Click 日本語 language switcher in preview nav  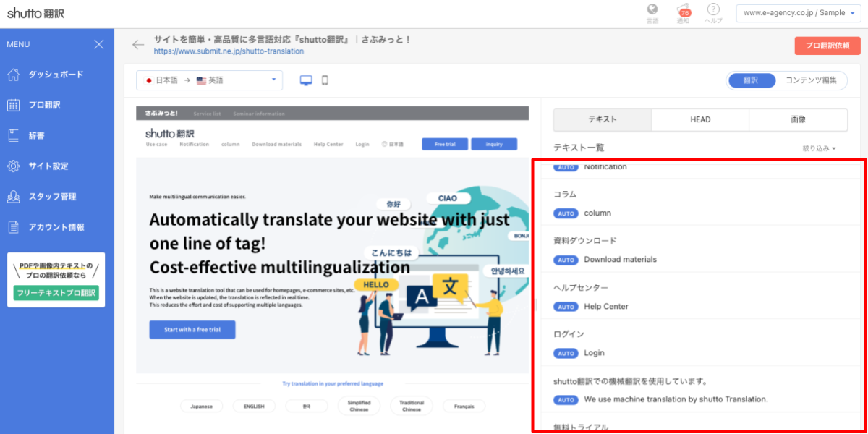click(393, 145)
